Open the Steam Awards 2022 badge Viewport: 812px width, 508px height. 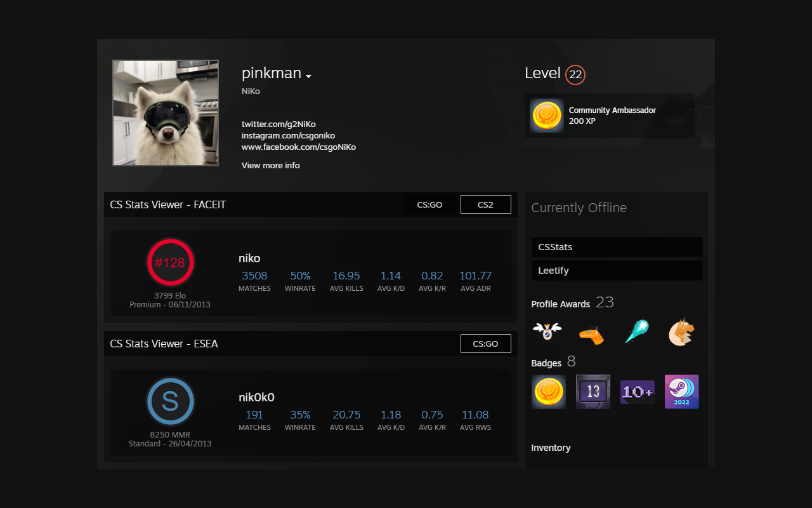coord(681,391)
